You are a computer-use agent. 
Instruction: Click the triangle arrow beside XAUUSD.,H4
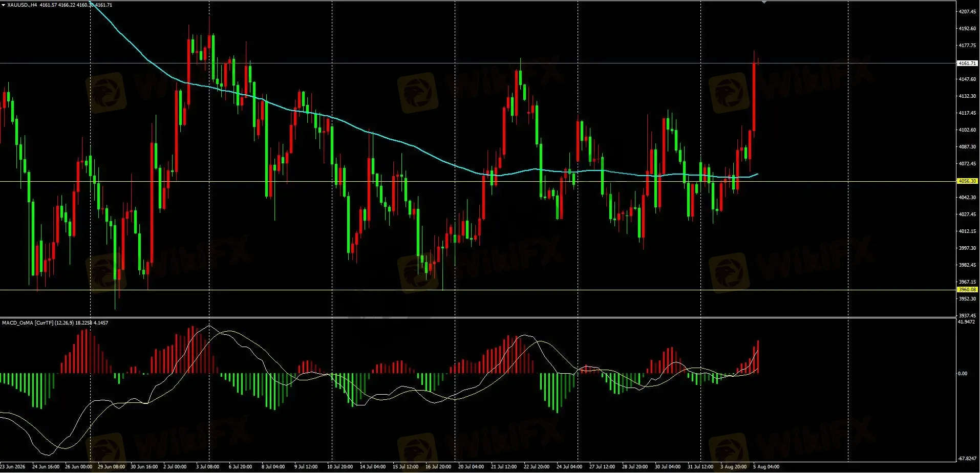pyautogui.click(x=3, y=5)
